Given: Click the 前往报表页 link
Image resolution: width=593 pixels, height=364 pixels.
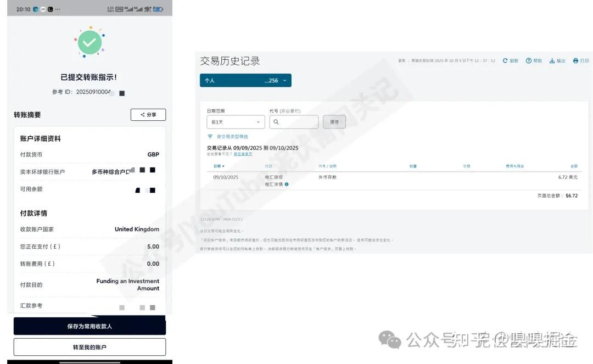Looking at the screenshot, I should (x=243, y=154).
